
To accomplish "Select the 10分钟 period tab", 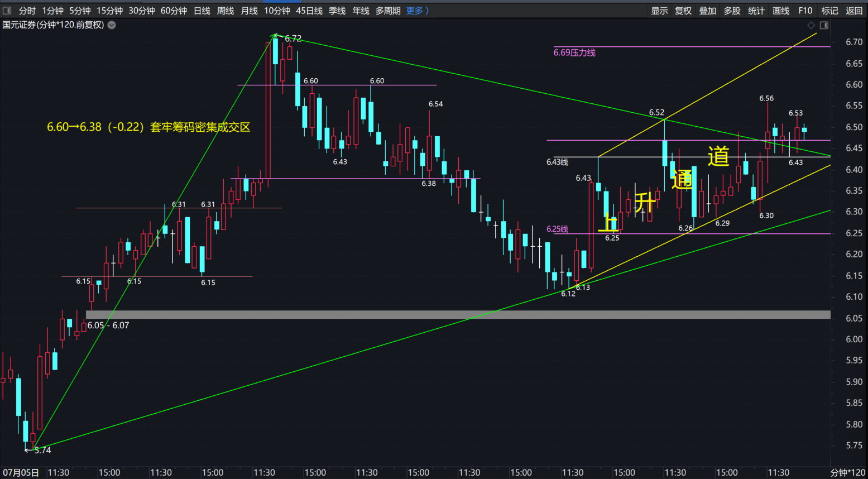I will tap(277, 11).
